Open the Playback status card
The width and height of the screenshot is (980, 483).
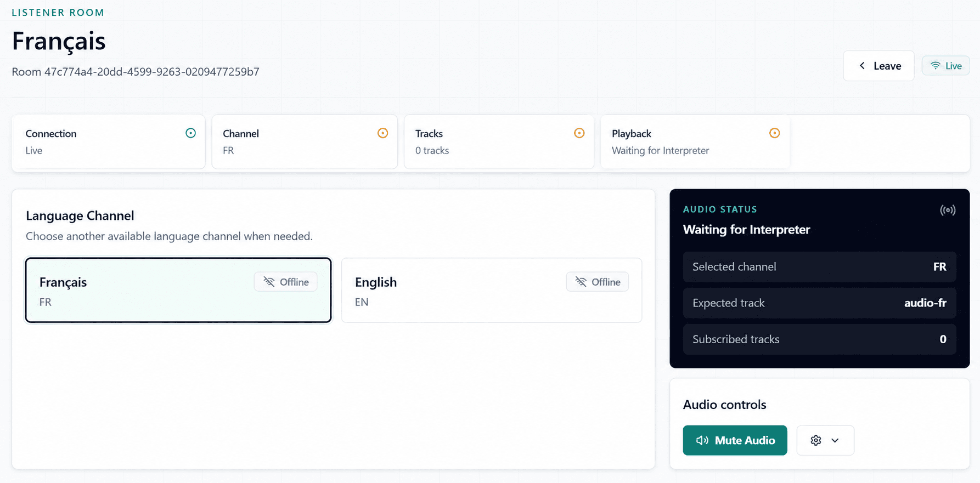695,142
